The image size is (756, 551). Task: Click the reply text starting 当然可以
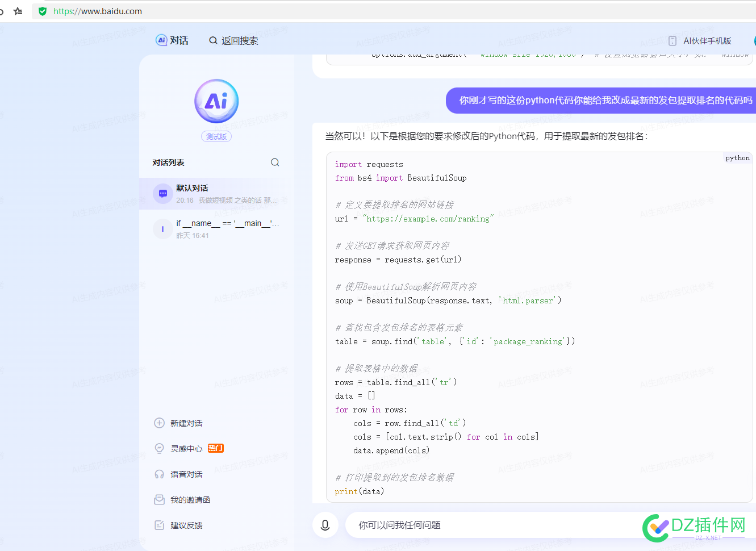click(x=487, y=136)
